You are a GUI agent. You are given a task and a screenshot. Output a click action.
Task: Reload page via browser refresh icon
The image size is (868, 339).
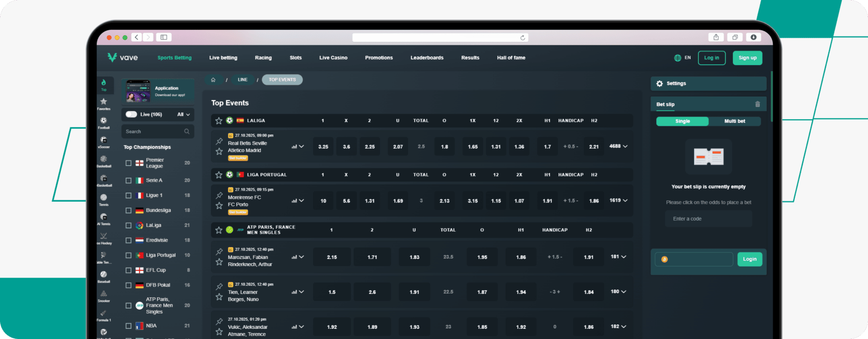522,38
